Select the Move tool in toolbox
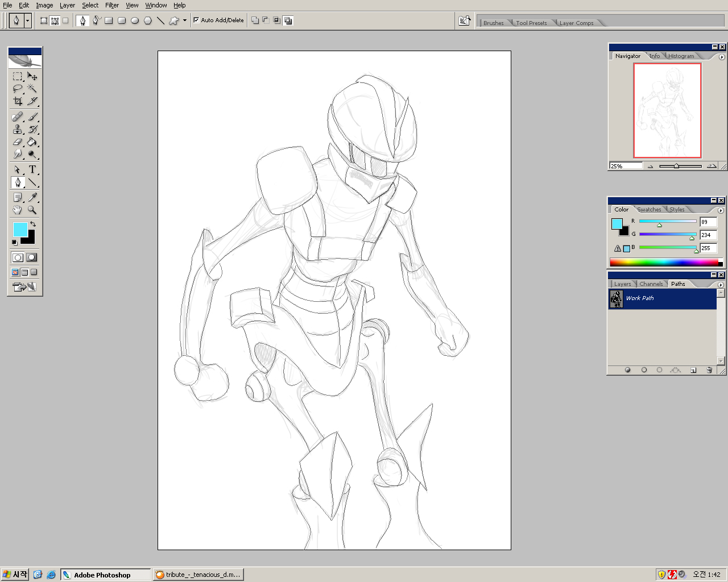Viewport: 728px width, 582px height. click(x=32, y=76)
